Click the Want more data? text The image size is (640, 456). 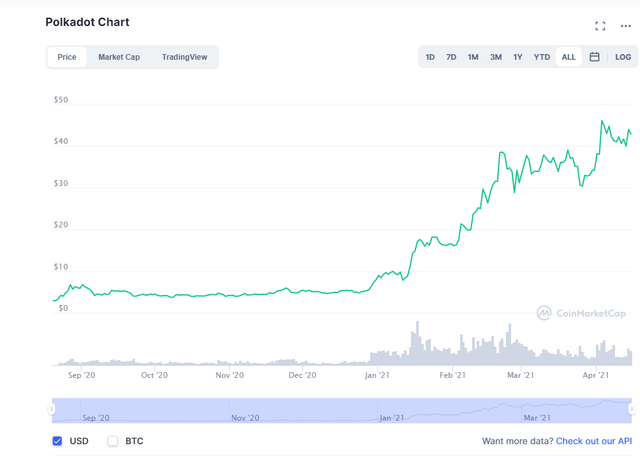point(518,441)
